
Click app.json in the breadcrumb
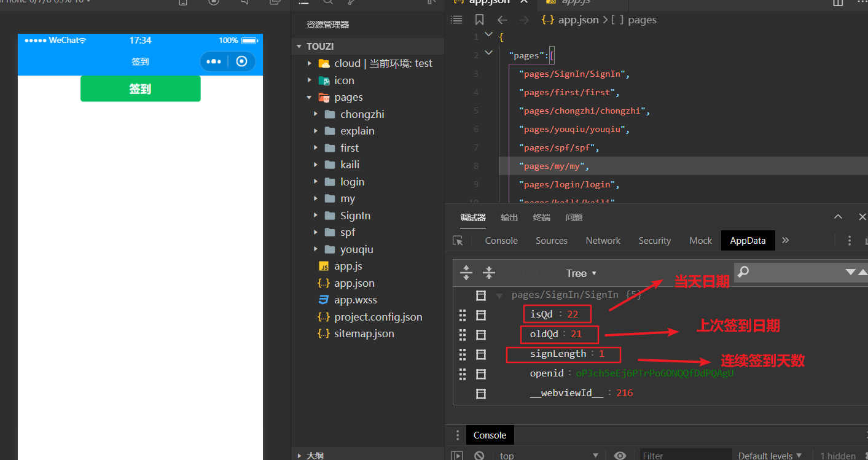[578, 20]
